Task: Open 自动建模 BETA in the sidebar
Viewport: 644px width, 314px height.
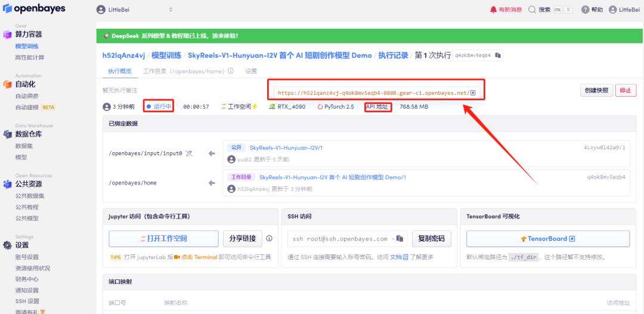Action: (x=35, y=107)
